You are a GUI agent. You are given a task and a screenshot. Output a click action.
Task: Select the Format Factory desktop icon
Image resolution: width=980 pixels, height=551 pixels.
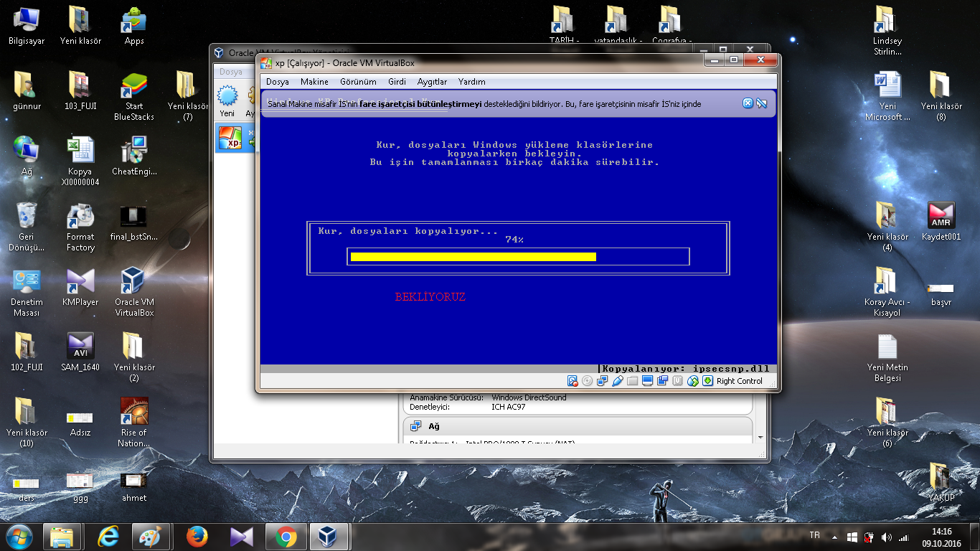point(80,227)
